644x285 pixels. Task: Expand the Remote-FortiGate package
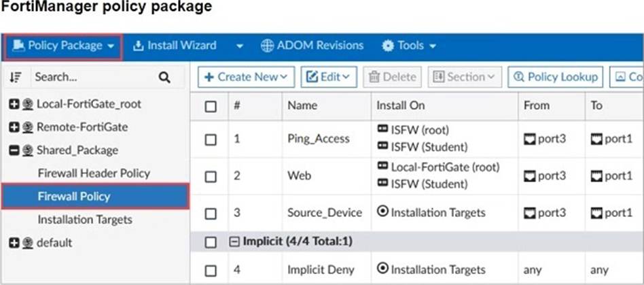14,127
